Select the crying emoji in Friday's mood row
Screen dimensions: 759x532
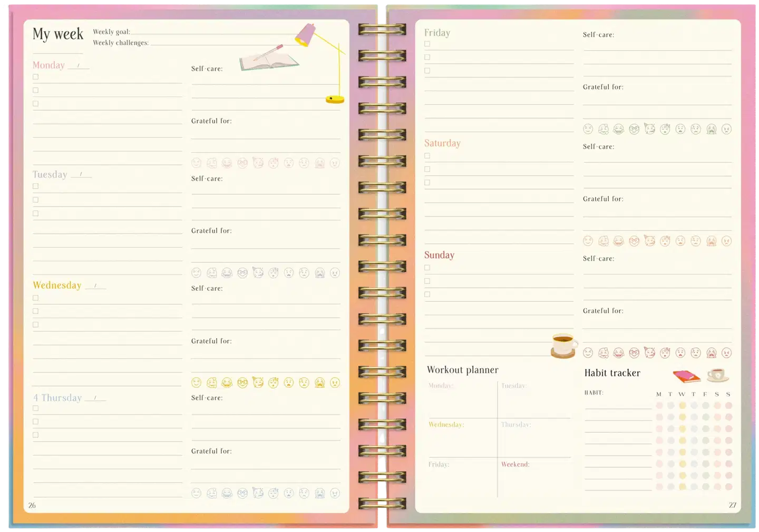(x=711, y=129)
